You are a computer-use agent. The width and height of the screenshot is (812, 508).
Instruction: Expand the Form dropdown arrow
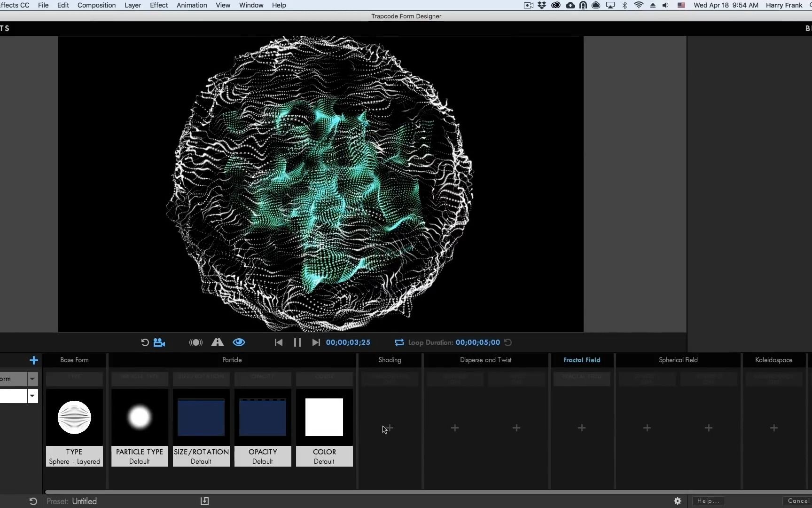click(32, 379)
